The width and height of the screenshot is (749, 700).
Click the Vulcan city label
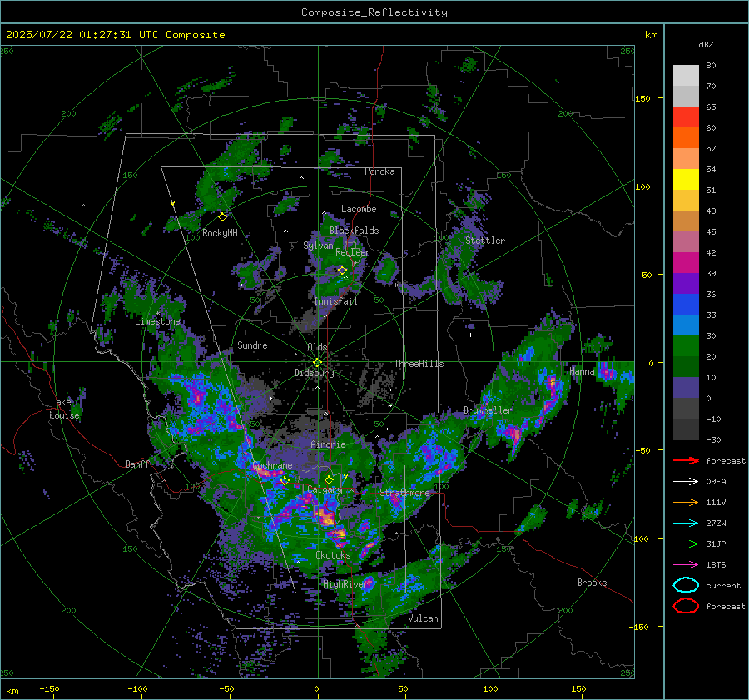(x=423, y=618)
